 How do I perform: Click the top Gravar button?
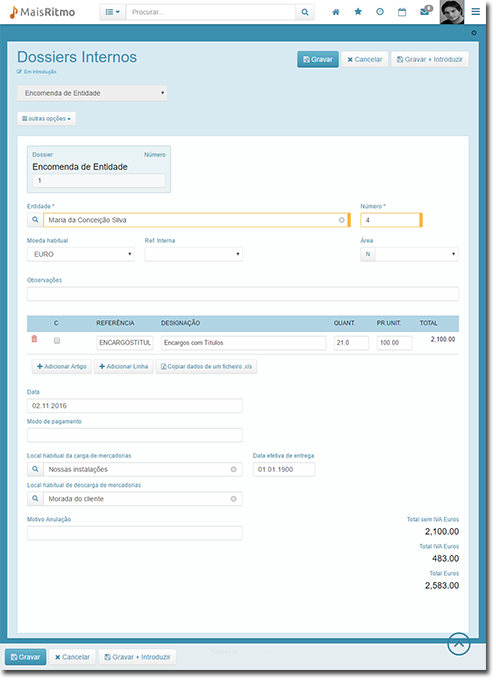click(x=318, y=60)
